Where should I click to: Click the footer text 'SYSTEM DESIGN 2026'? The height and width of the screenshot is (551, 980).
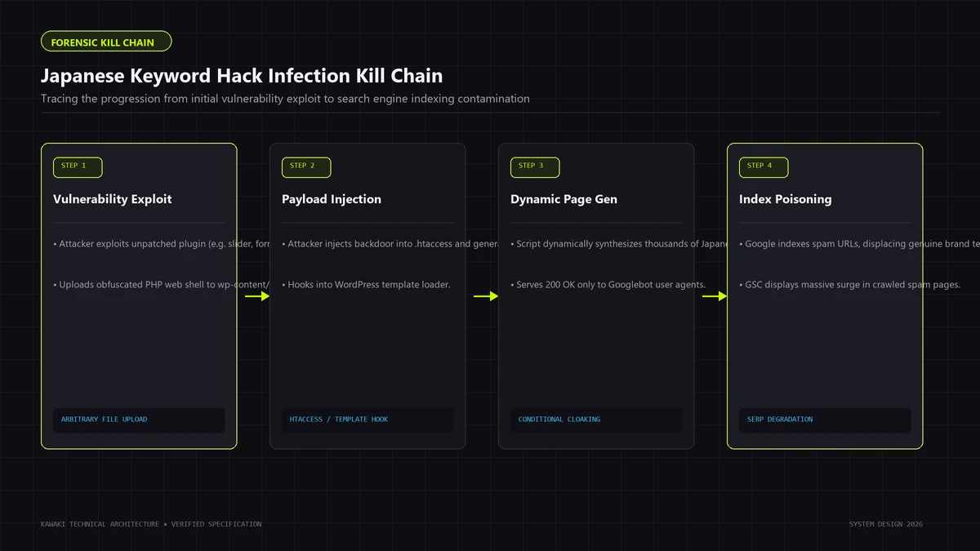point(886,524)
